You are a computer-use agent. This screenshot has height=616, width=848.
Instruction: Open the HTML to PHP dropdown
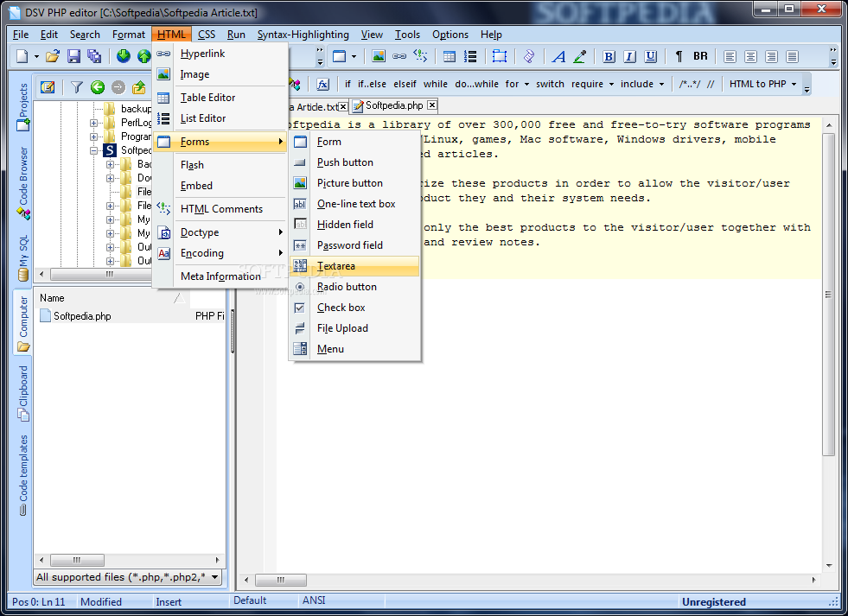(x=763, y=85)
